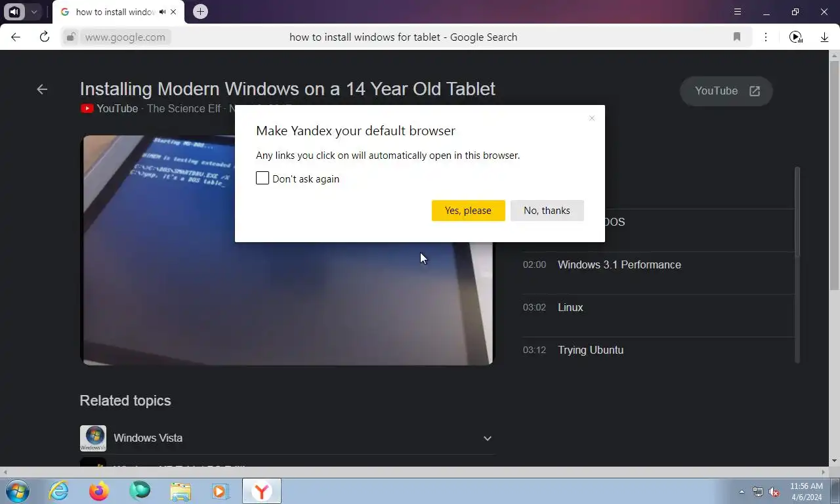Click the back arrow beside video title
This screenshot has height=504, width=840.
[42, 89]
